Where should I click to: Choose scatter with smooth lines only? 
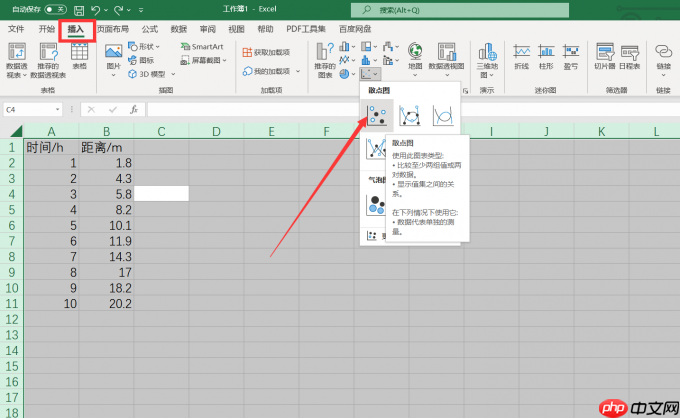coord(443,115)
